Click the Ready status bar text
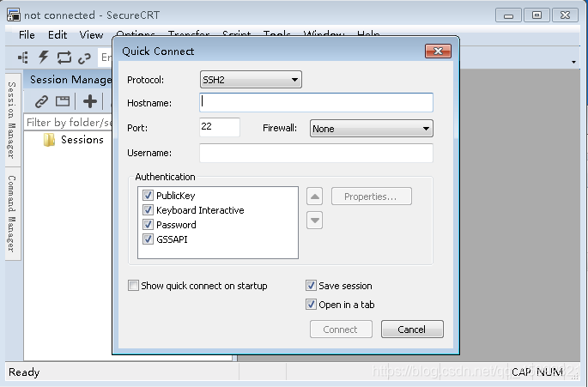 coord(24,372)
